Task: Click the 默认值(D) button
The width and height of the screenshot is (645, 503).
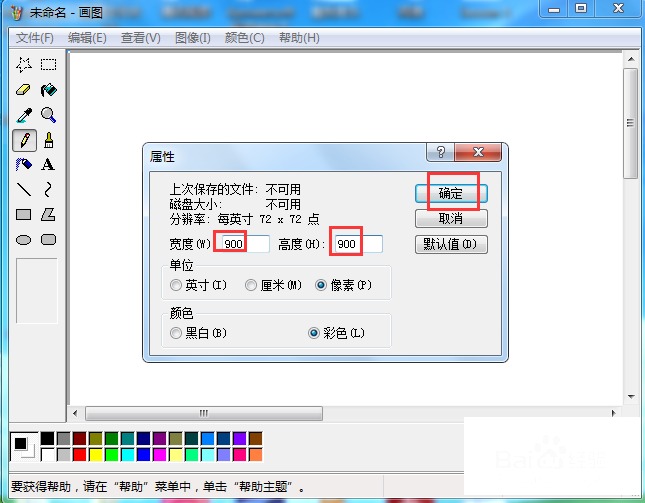Action: [x=451, y=244]
